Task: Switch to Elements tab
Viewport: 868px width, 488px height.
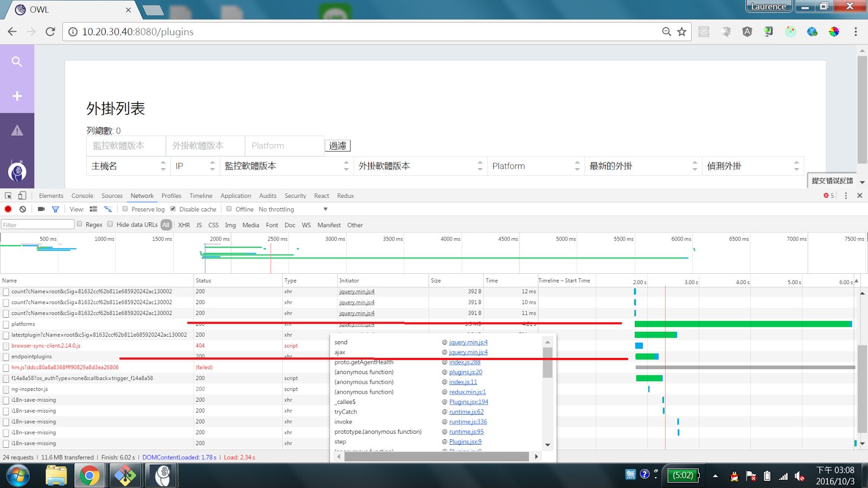Action: tap(51, 196)
